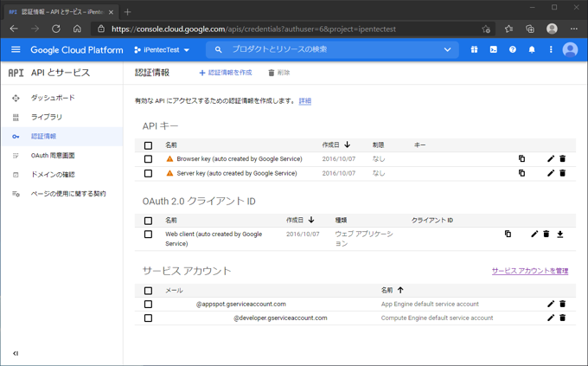Edit the Server key entry
This screenshot has height=366, width=588.
tap(551, 173)
